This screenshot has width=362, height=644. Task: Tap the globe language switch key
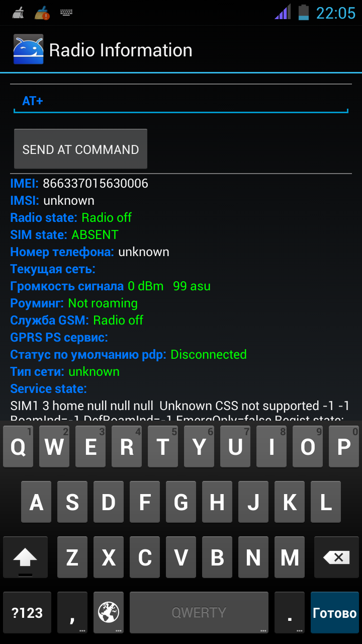[x=109, y=612]
